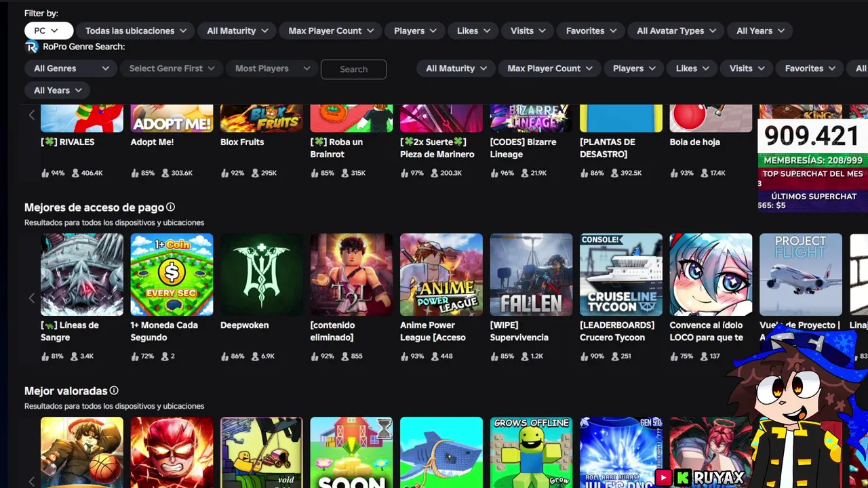Expand the Todas las ubicaciones filter
Viewport: 868px width, 488px height.
[x=136, y=30]
